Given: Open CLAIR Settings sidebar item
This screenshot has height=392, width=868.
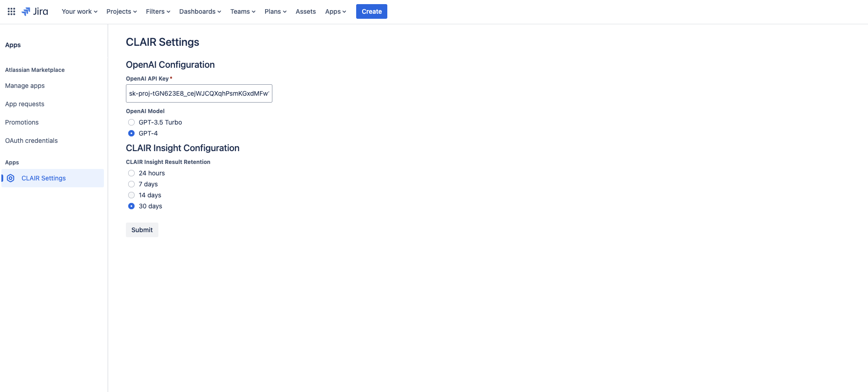Looking at the screenshot, I should pos(53,178).
